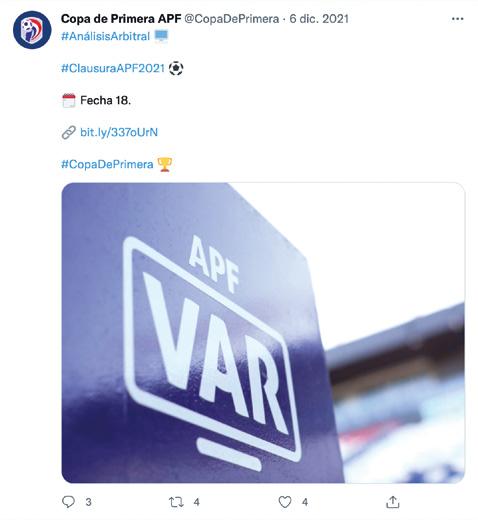Follow the bit.ly/337oUrN link
The image size is (478, 520).
point(119,132)
